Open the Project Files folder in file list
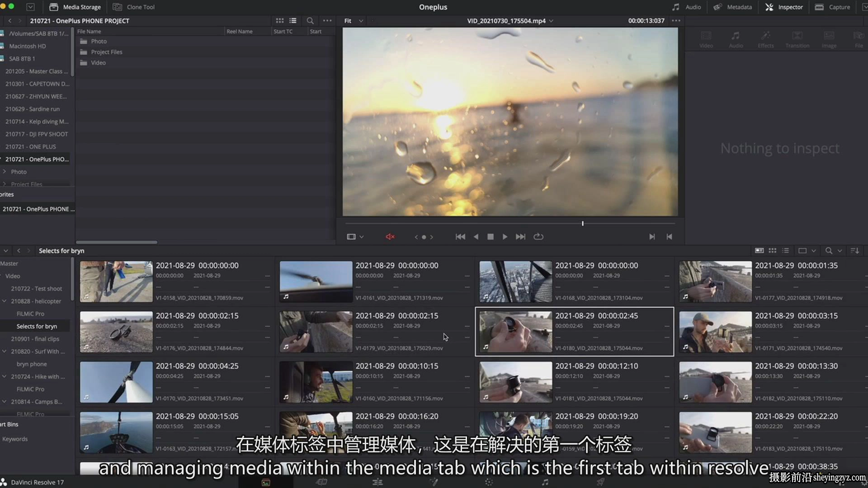 pyautogui.click(x=107, y=52)
